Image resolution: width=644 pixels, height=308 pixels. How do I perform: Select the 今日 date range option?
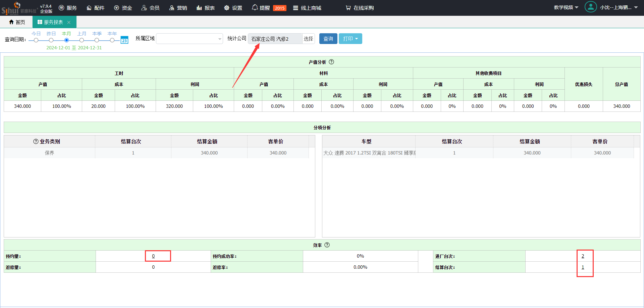tap(36, 40)
